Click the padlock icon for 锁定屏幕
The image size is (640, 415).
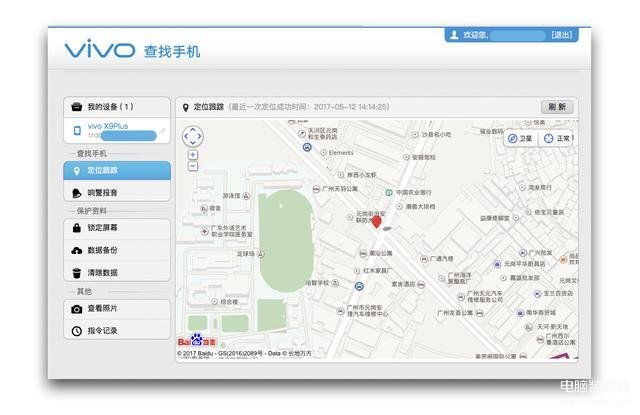tap(76, 228)
